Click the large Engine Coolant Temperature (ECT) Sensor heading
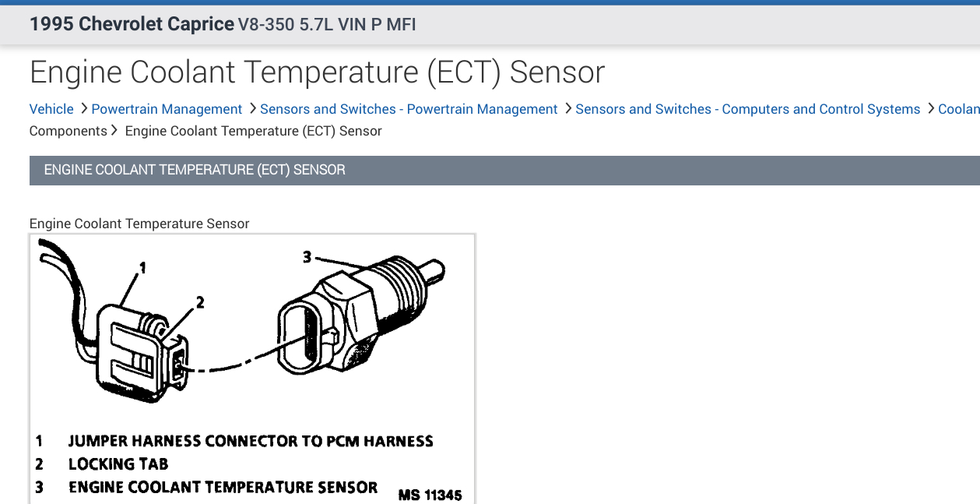Viewport: 980px width, 504px height. coord(317,72)
